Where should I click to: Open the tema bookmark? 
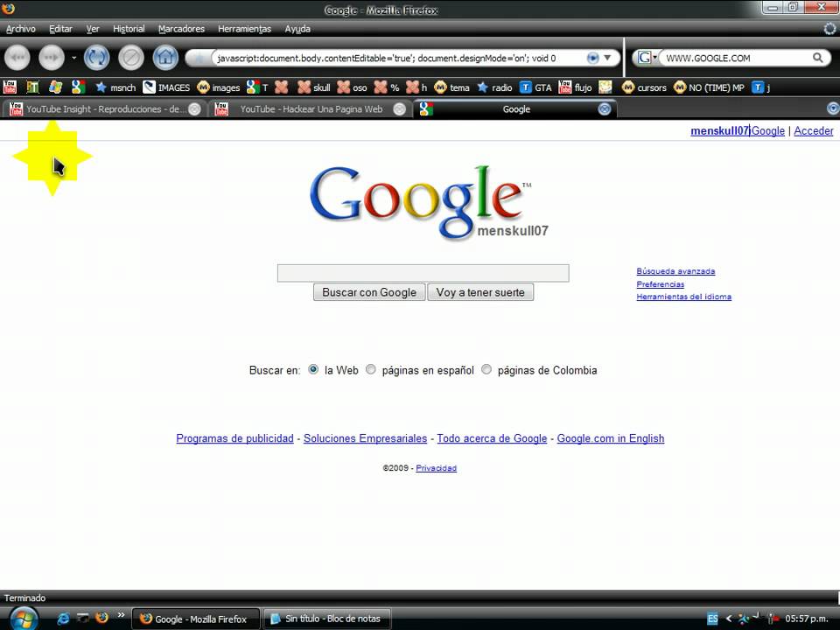(452, 87)
